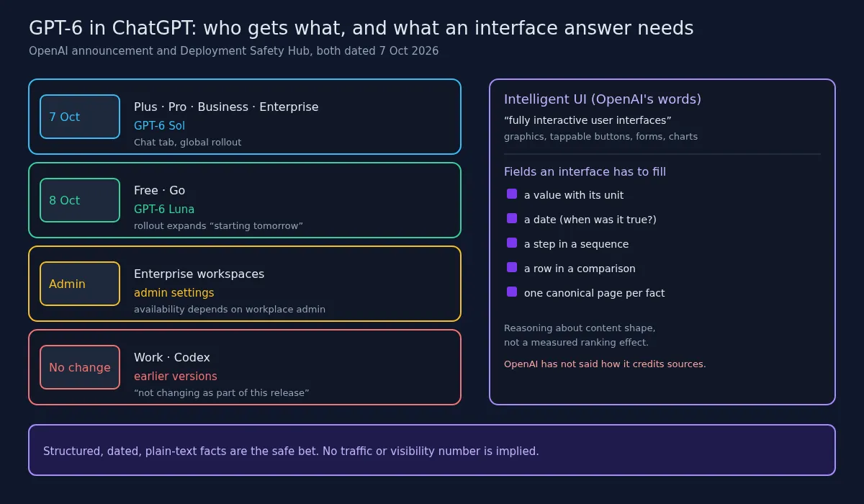Click 'not a measured ranking effect.' line
The width and height of the screenshot is (864, 504).
click(576, 343)
